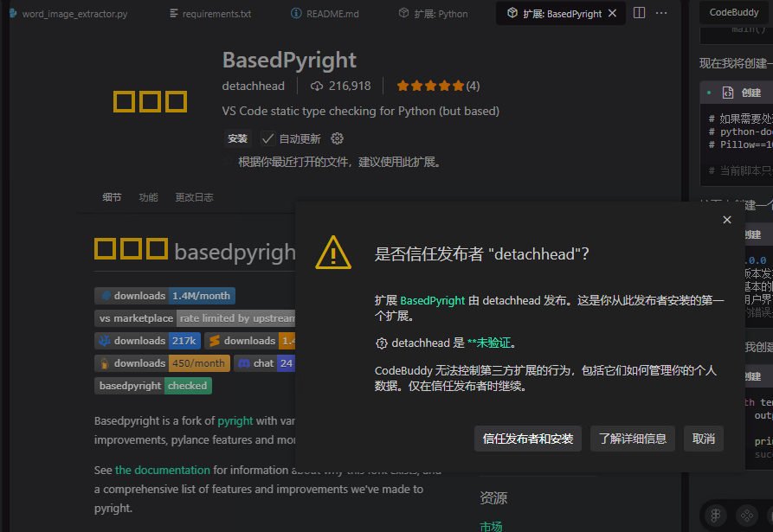This screenshot has width=773, height=532.
Task: Click the 了解详细信息 button in dialog
Action: pos(633,439)
